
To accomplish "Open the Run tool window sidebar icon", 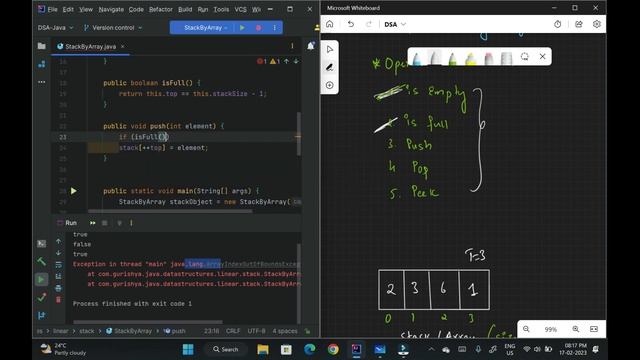I will (x=41, y=280).
